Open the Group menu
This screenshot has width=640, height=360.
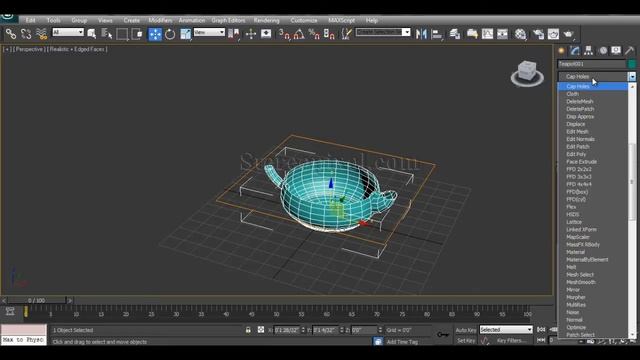79,20
